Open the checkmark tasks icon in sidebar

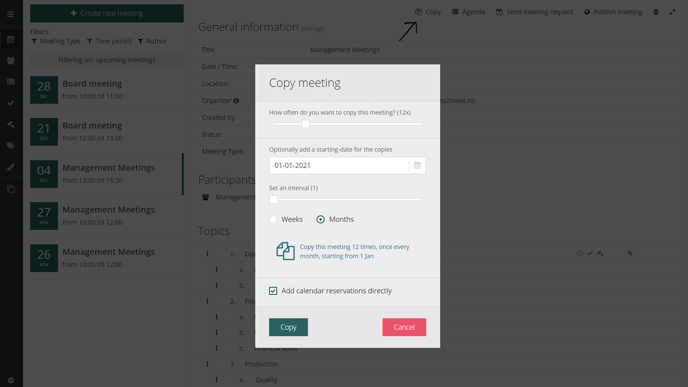[11, 103]
